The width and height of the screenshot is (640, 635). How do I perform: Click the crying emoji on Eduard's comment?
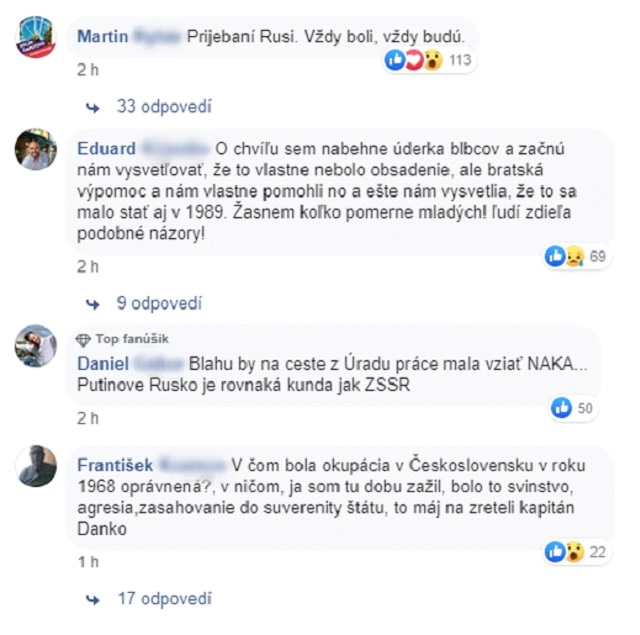click(x=575, y=256)
